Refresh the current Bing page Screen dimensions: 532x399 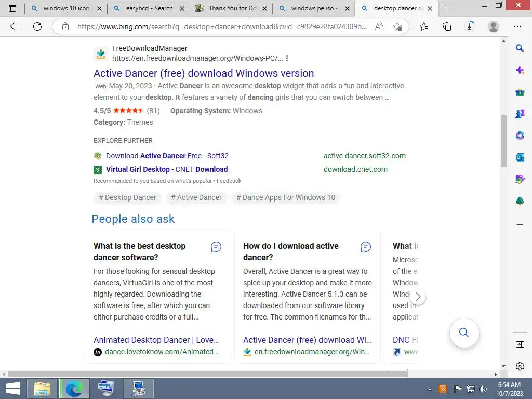(x=37, y=26)
